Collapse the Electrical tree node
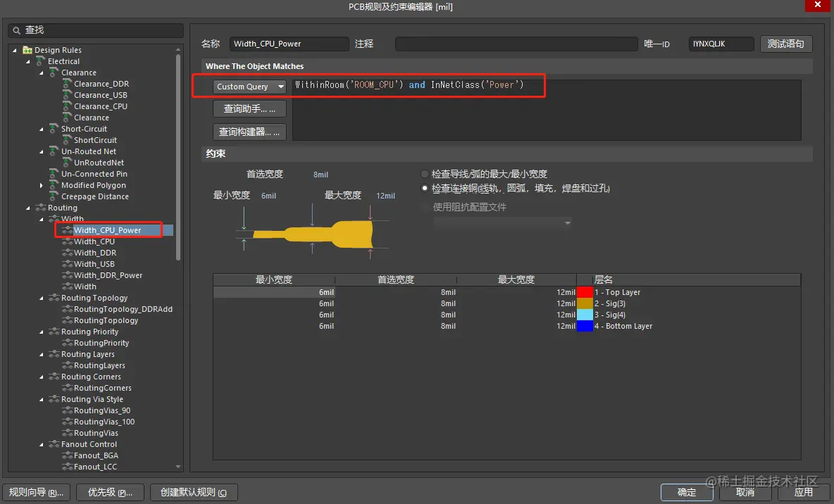This screenshot has width=834, height=504. click(x=28, y=61)
